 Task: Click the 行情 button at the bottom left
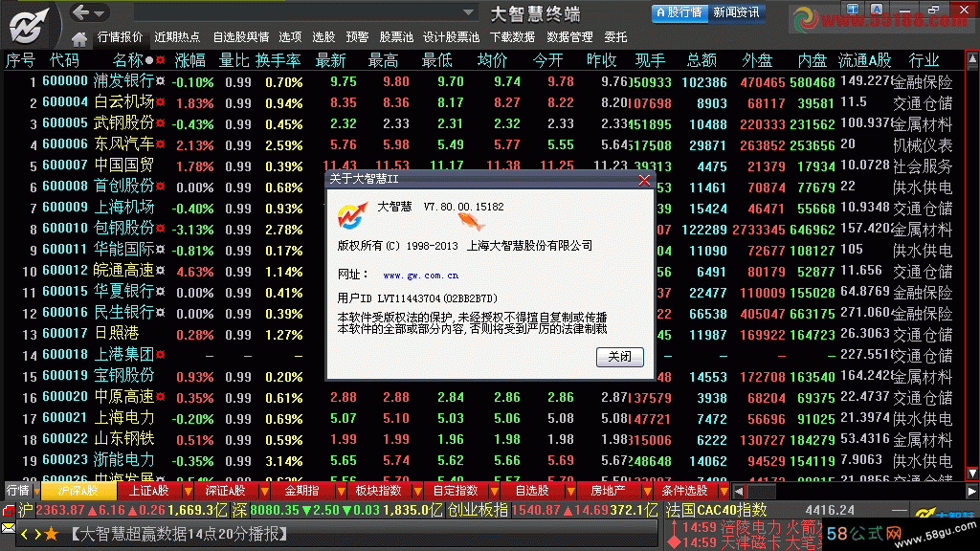[x=17, y=491]
